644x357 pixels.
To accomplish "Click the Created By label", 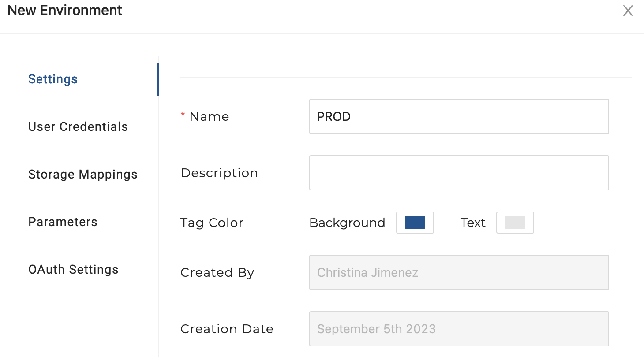I will tap(217, 273).
